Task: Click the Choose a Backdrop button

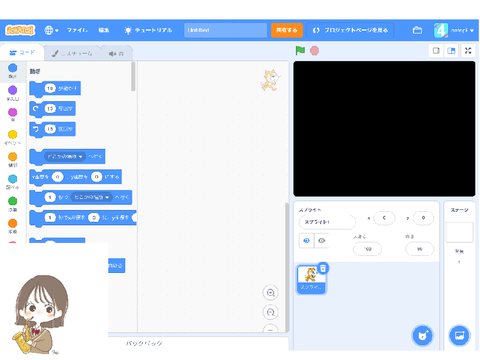Action: point(459,335)
